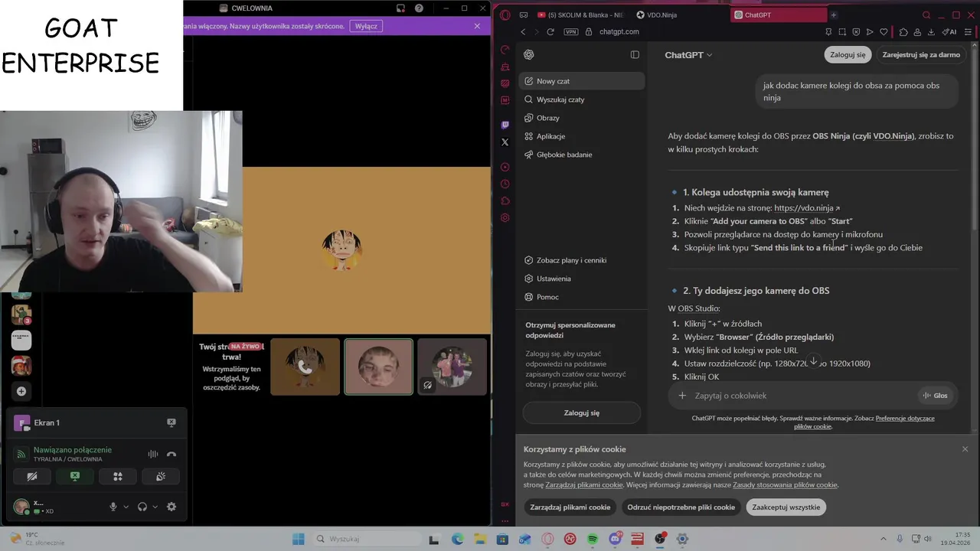Reload the chatgpt.com page

[x=550, y=31]
